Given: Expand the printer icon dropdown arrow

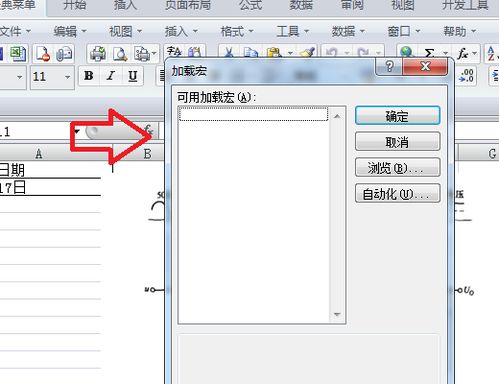Looking at the screenshot, I should (x=154, y=53).
